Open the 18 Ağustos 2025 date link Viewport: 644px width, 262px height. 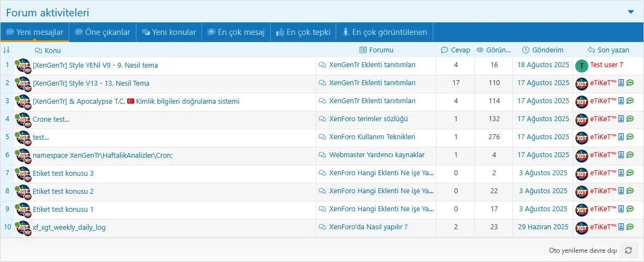(543, 65)
